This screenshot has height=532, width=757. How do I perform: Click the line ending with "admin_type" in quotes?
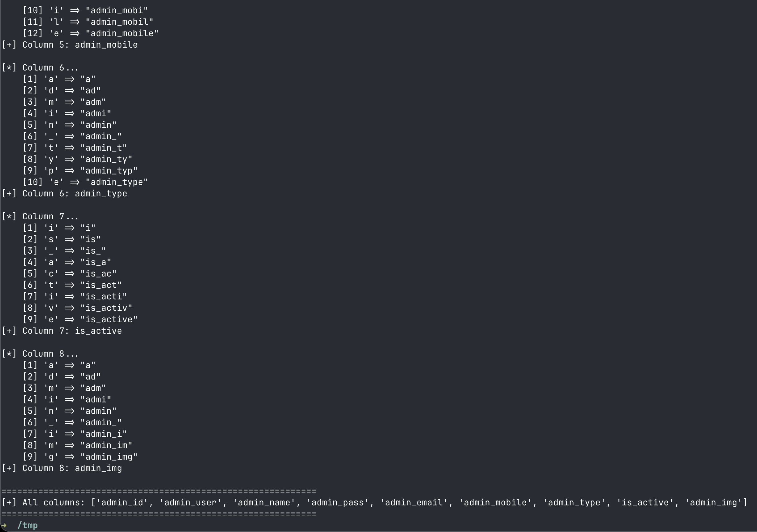coord(85,182)
